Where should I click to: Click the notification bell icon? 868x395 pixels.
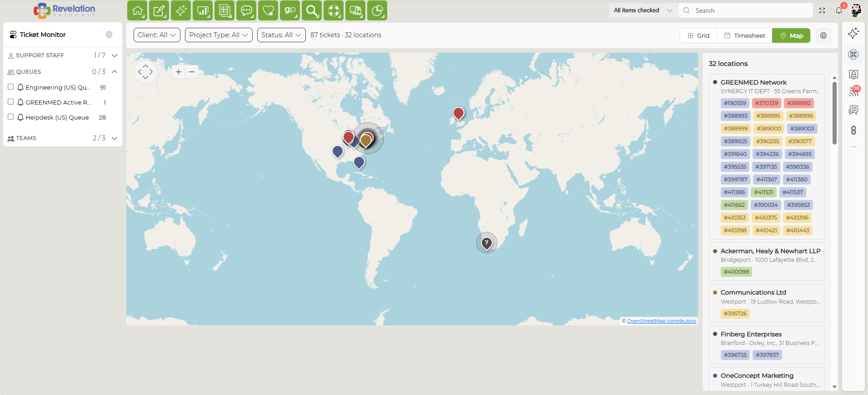839,10
